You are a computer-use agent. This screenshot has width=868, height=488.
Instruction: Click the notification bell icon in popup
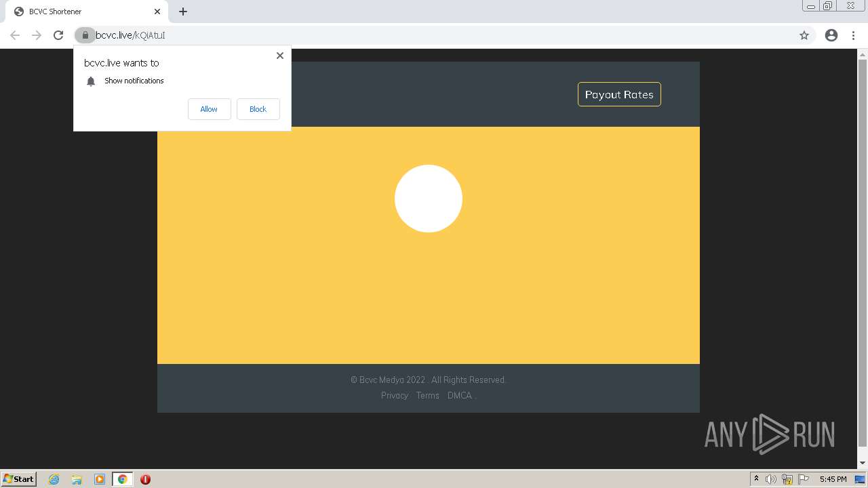click(x=91, y=81)
